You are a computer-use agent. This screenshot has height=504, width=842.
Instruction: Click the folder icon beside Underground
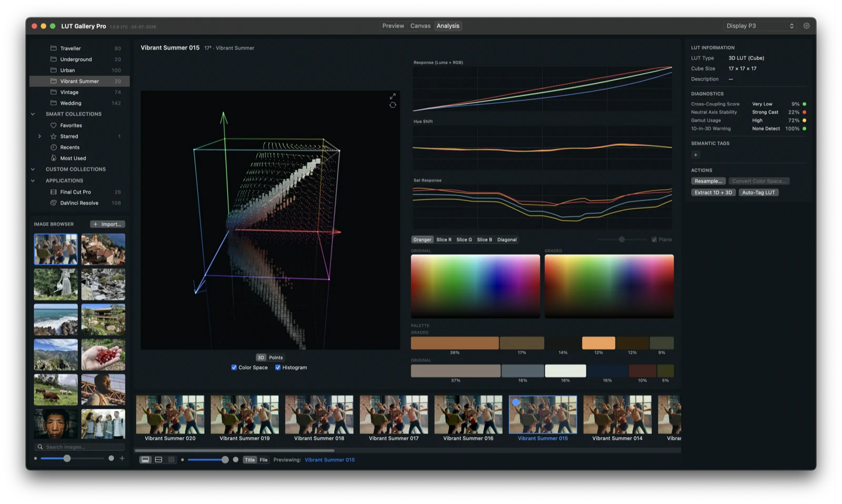click(x=53, y=59)
